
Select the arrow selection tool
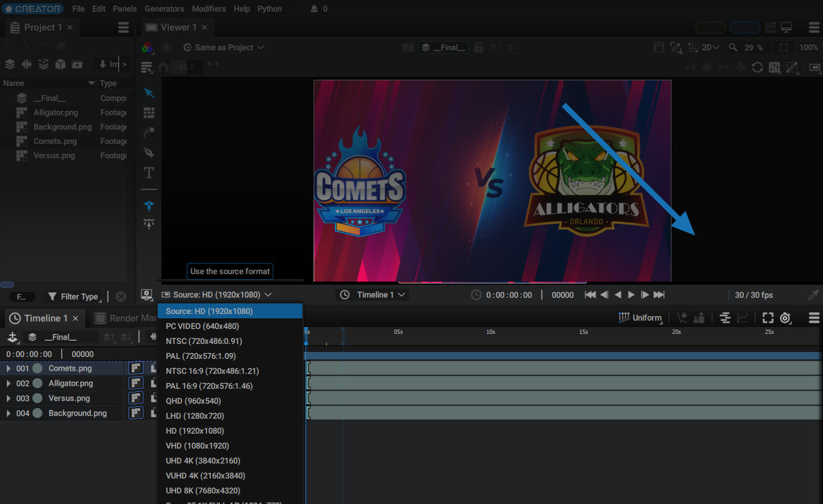coord(149,93)
